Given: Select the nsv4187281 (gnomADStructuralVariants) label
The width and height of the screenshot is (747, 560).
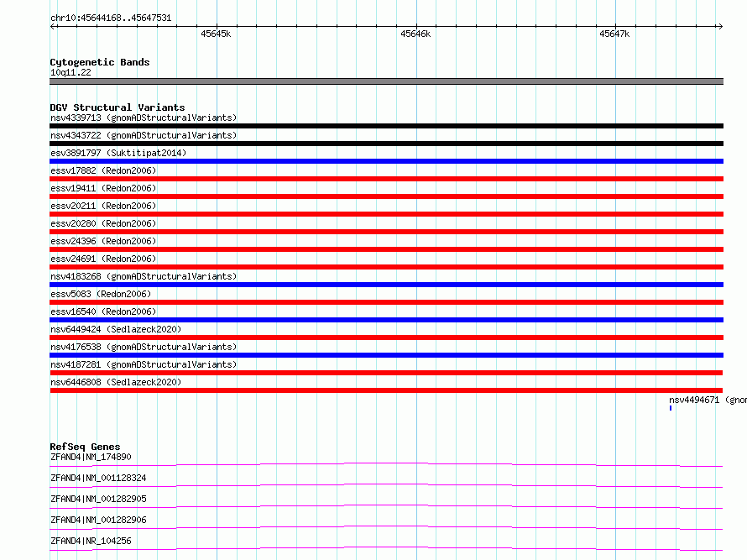Looking at the screenshot, I should 144,364.
